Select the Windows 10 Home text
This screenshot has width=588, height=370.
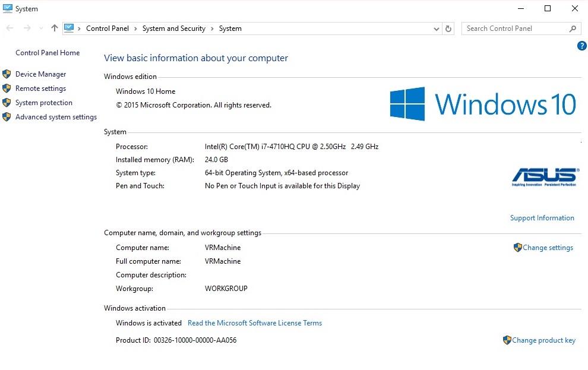point(146,91)
